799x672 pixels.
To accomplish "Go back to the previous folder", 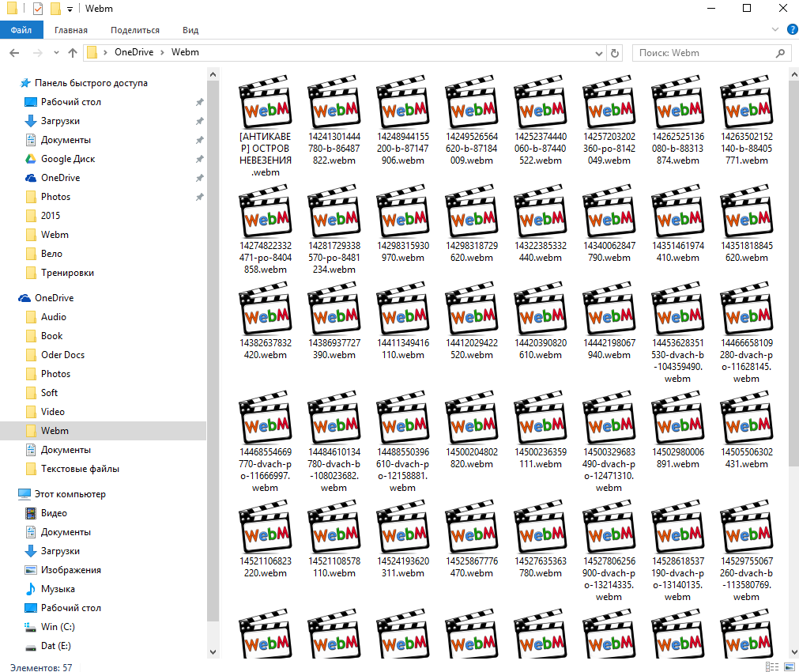I will [x=14, y=52].
